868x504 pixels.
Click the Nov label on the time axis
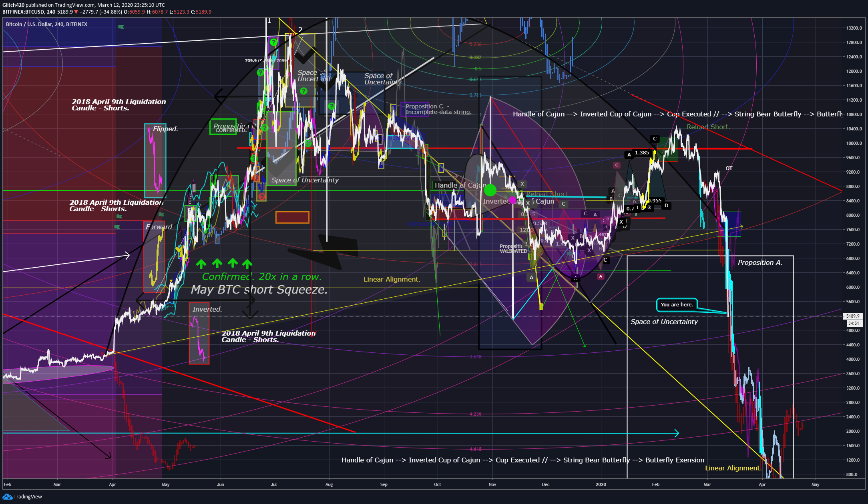pyautogui.click(x=492, y=484)
